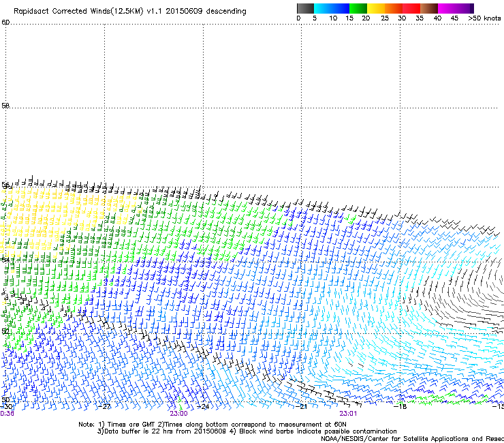Click the 'Data buffer is 22 hrs' note line

(247, 431)
